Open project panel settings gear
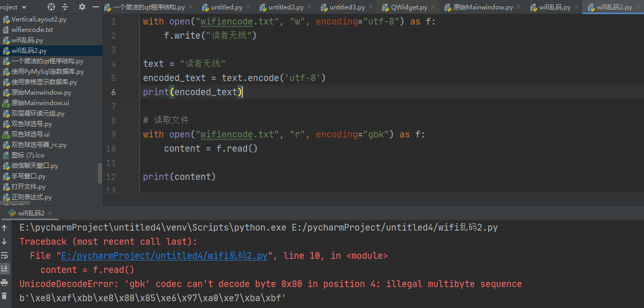644x308 pixels. click(82, 7)
